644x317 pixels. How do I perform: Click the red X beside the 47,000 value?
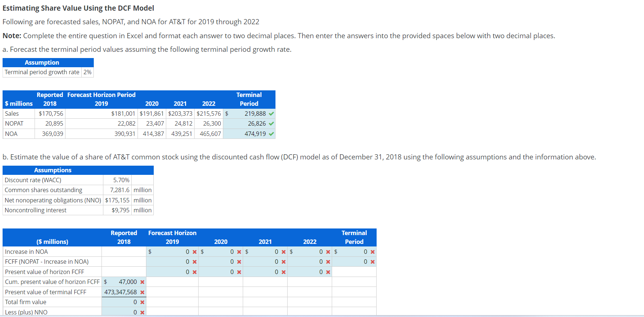coord(142,282)
